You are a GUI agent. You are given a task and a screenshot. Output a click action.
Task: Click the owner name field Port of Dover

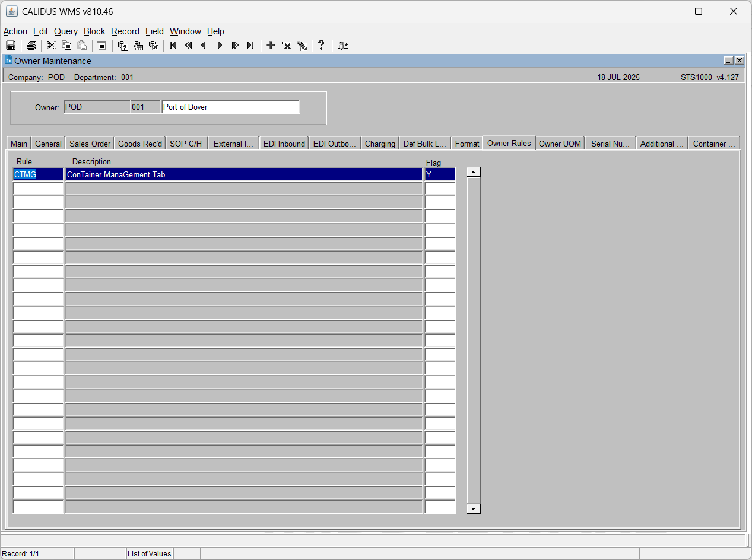231,107
